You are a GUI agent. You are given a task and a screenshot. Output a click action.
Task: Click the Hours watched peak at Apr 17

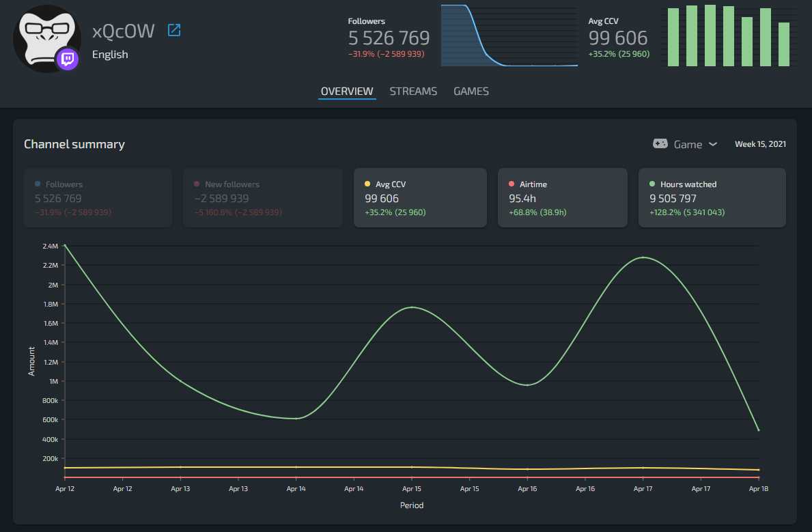click(643, 257)
